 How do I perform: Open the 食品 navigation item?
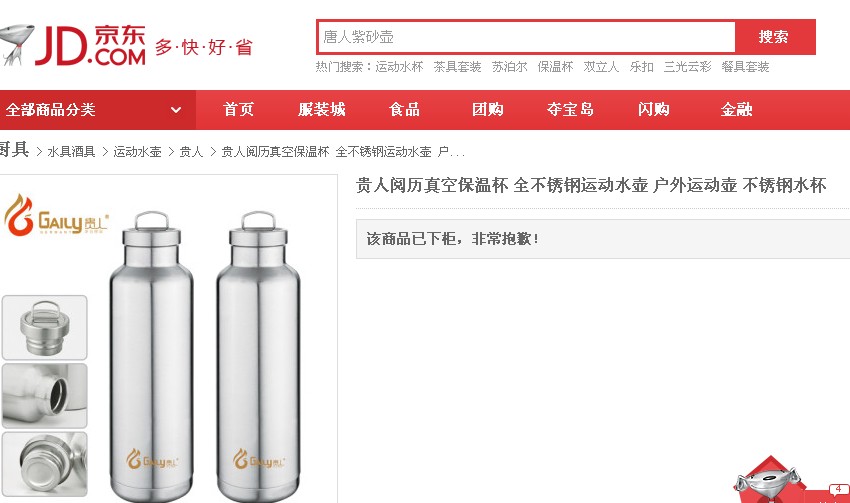click(404, 109)
